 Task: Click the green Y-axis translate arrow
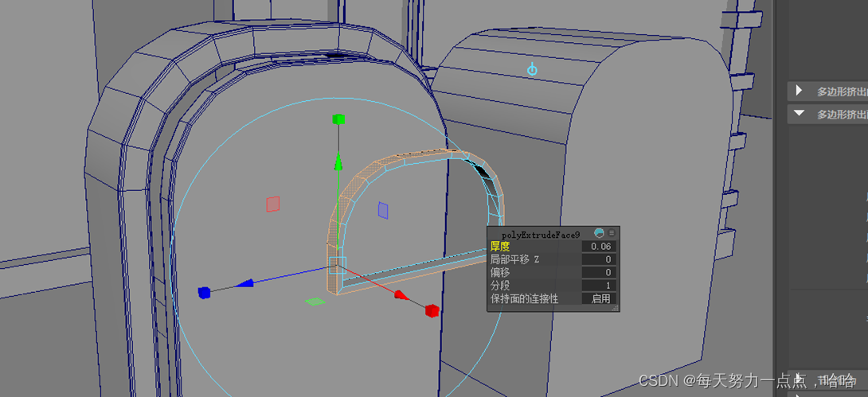(x=338, y=162)
